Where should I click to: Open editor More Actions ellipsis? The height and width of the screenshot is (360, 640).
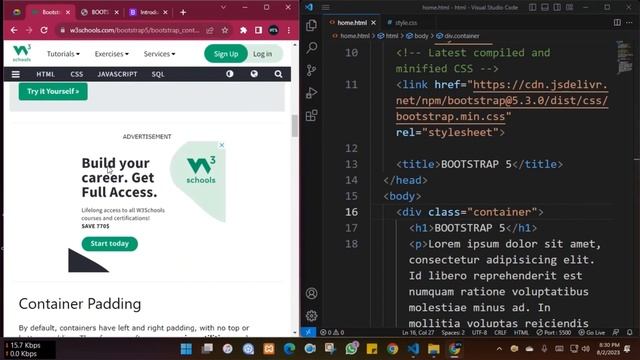coord(629,22)
